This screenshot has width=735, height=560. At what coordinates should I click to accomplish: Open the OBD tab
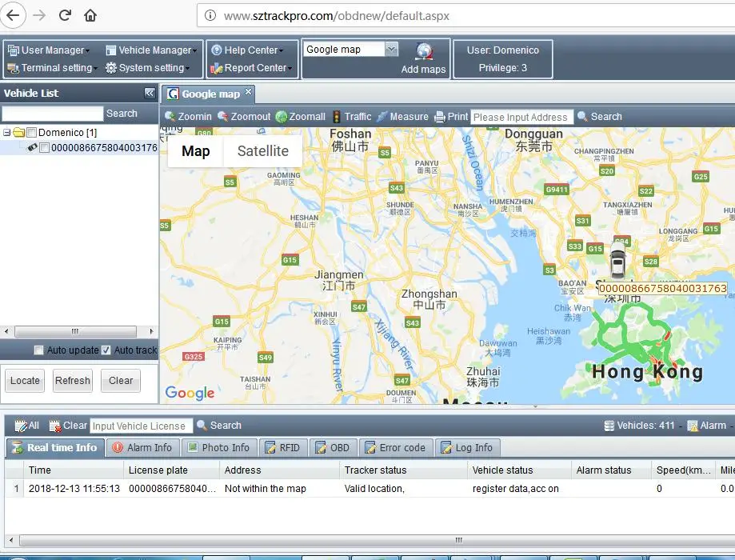[332, 448]
